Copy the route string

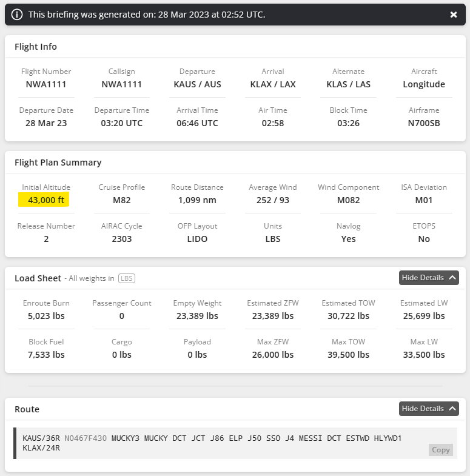click(x=440, y=450)
